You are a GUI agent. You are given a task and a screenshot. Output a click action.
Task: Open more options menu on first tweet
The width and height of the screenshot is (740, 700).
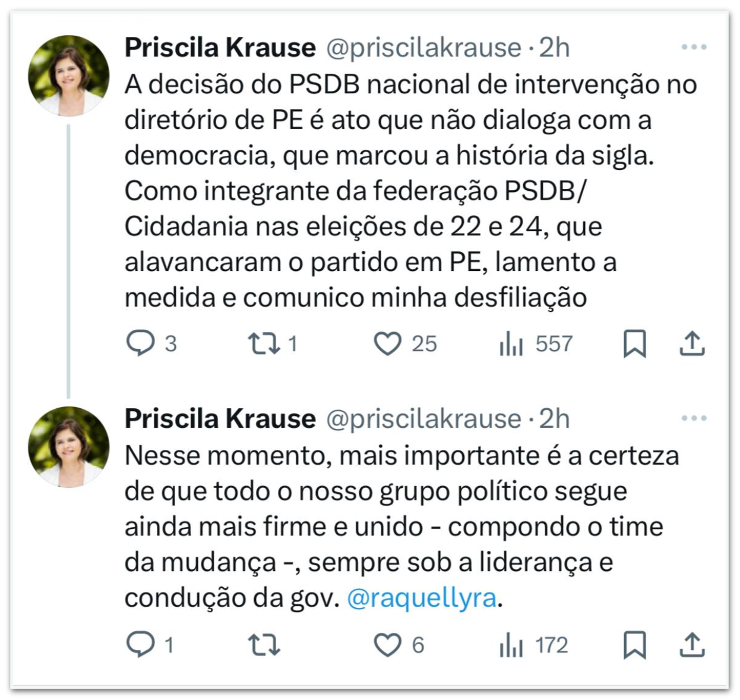coord(694,47)
